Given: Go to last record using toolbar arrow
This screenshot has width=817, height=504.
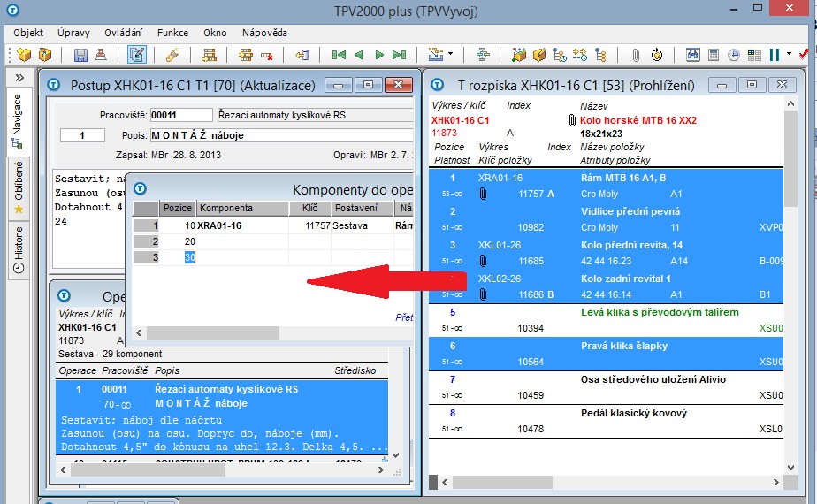Looking at the screenshot, I should [399, 55].
